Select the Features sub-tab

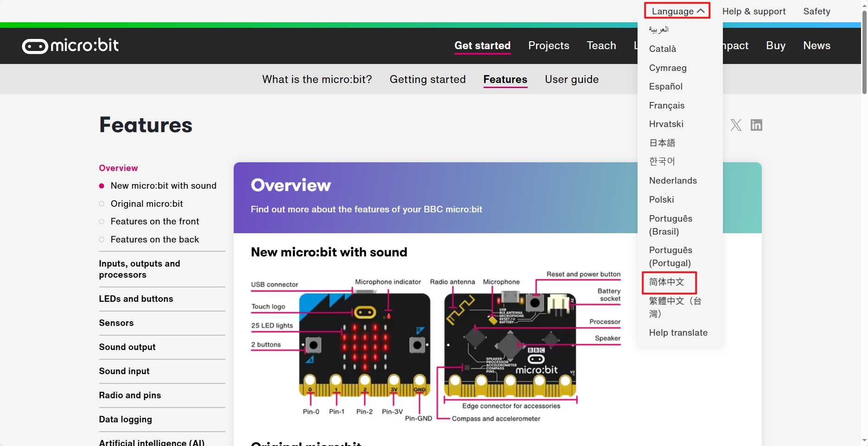[505, 79]
